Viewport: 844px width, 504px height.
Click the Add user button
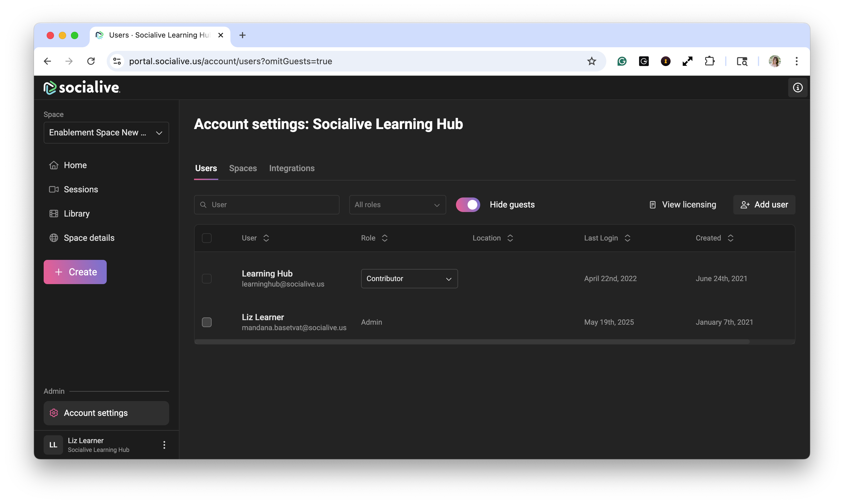coord(764,204)
